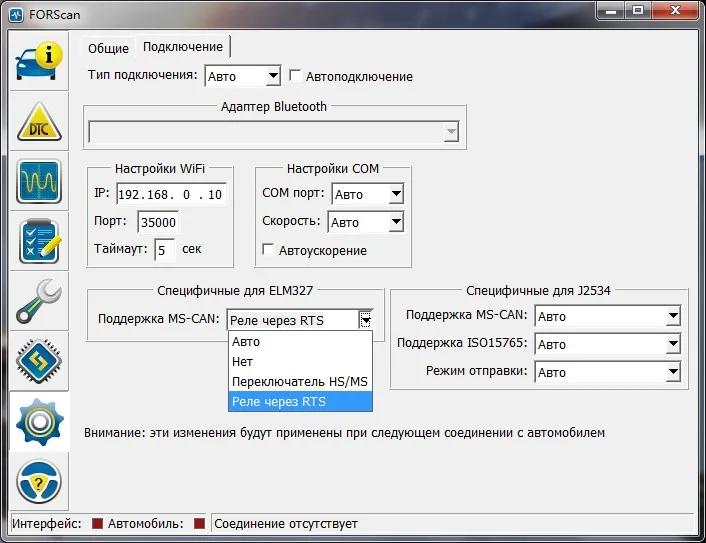
Task: Toggle the Автоускорение checkbox
Action: [x=268, y=249]
